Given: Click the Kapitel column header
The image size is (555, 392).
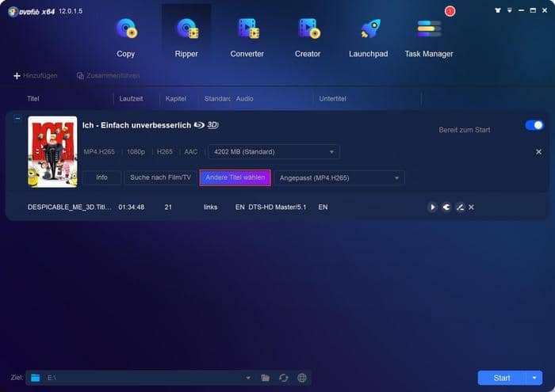Looking at the screenshot, I should coord(175,99).
